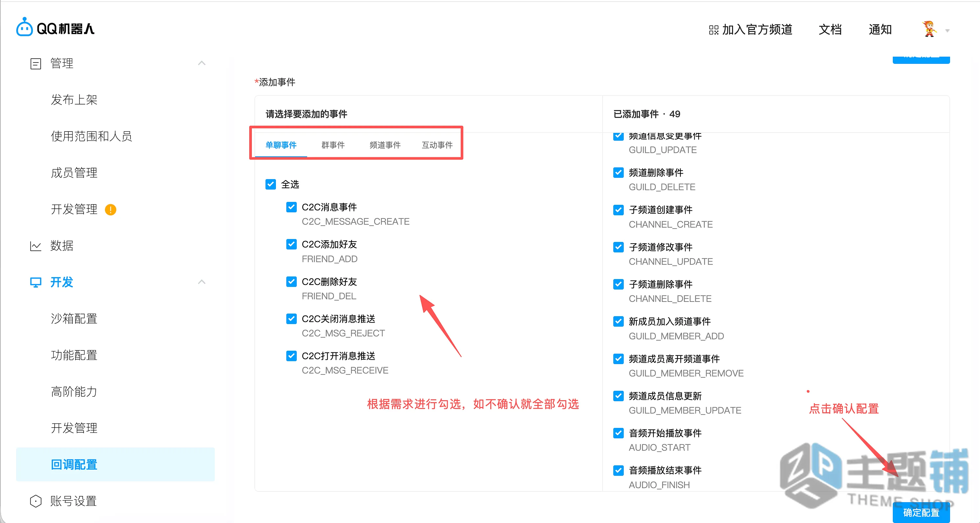Click the C2C_MSG_REJECT event code text
The image size is (980, 523).
click(x=343, y=333)
